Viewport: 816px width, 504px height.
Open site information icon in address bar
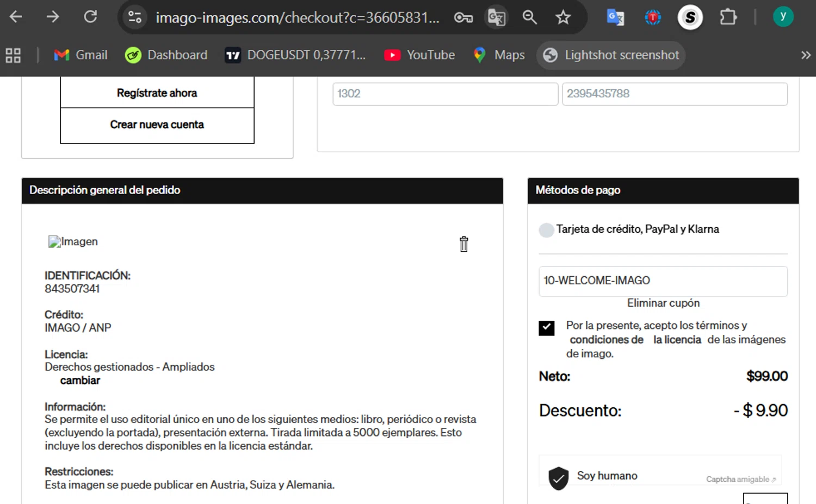[135, 17]
